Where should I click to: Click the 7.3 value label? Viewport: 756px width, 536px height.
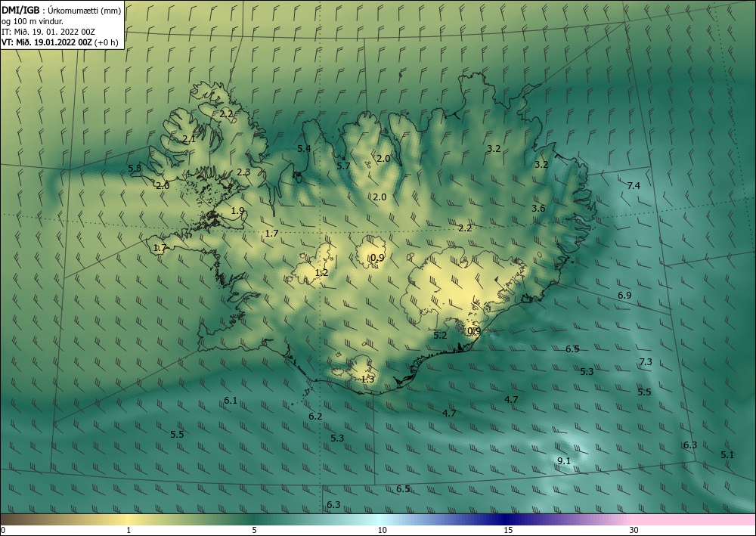click(646, 362)
